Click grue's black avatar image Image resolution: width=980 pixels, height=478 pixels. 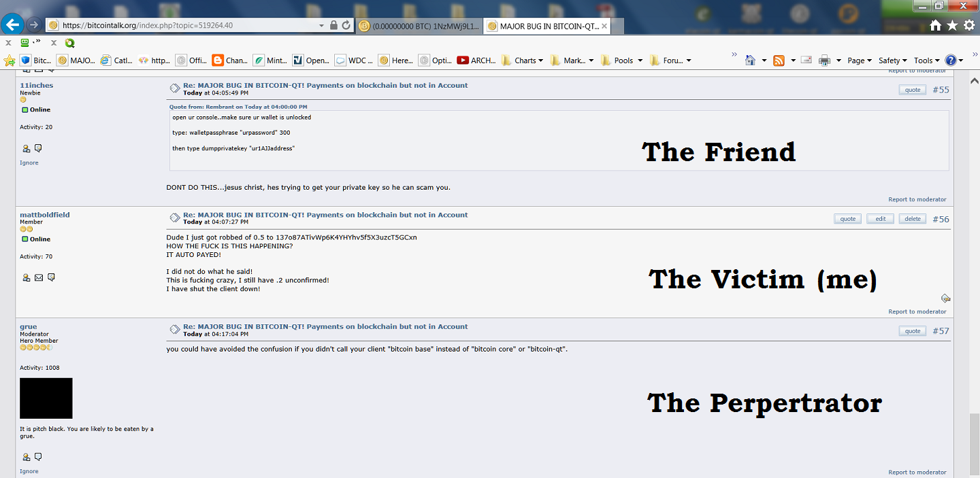(x=46, y=398)
